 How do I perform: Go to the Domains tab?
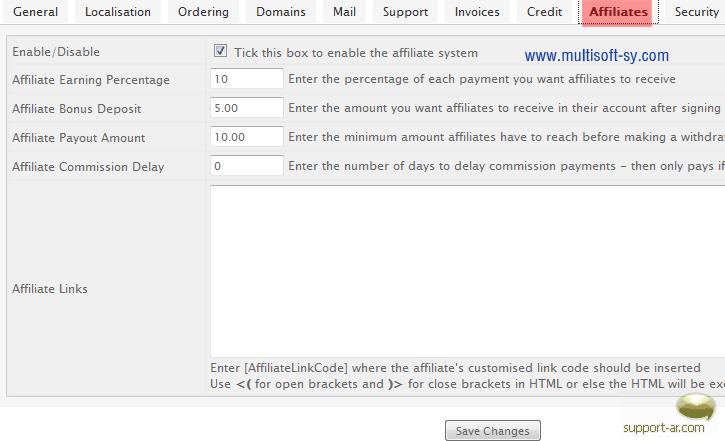[x=281, y=13]
